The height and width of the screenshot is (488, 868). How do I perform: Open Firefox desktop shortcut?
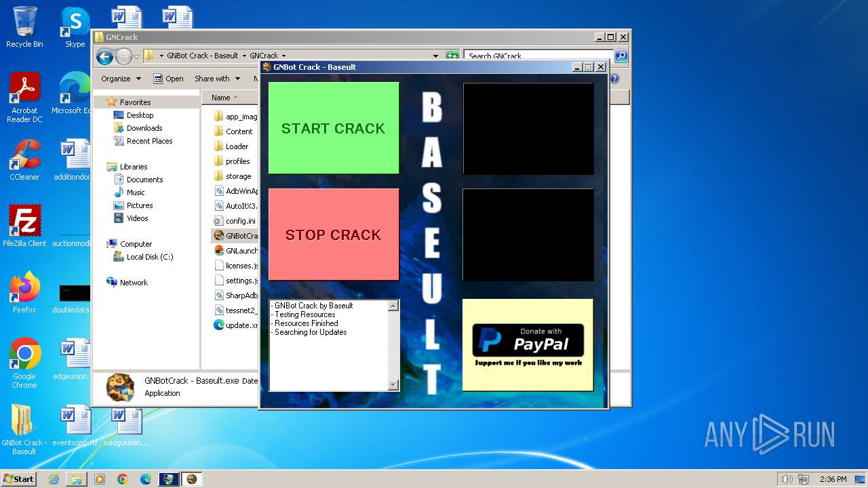pos(24,292)
